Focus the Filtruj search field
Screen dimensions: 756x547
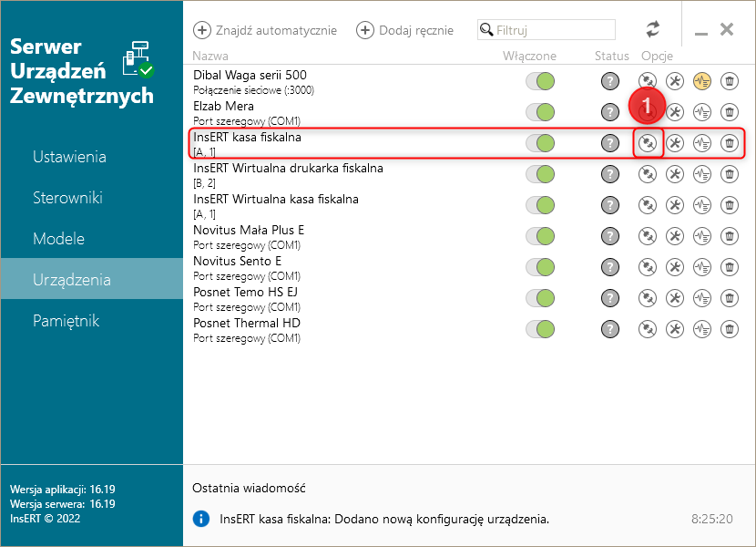pyautogui.click(x=547, y=29)
